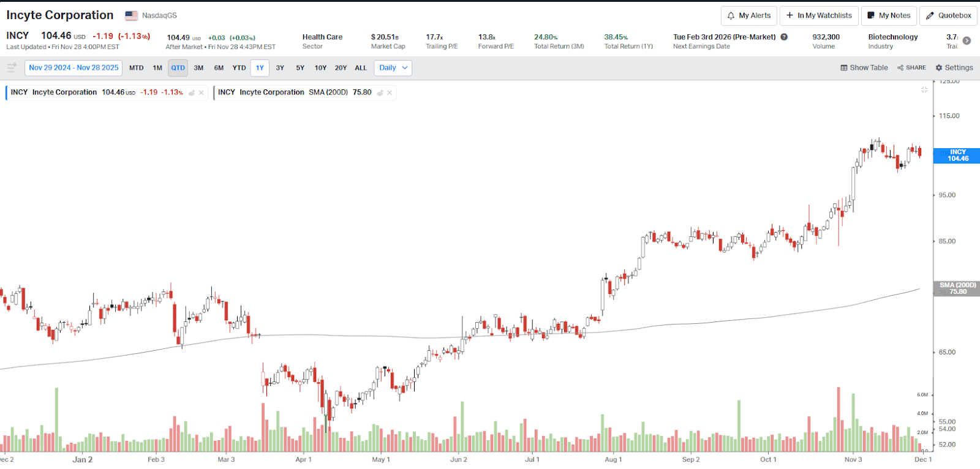
Task: Click the 24.80% Total Return (3M) value
Action: 546,37
